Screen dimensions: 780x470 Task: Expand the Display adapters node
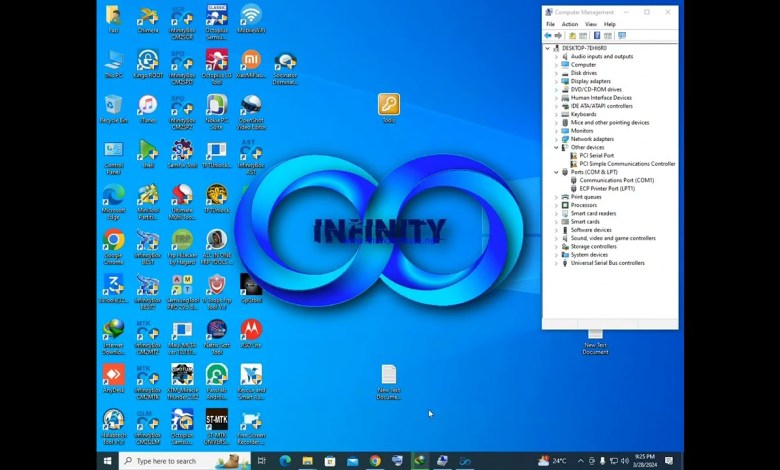(x=556, y=81)
